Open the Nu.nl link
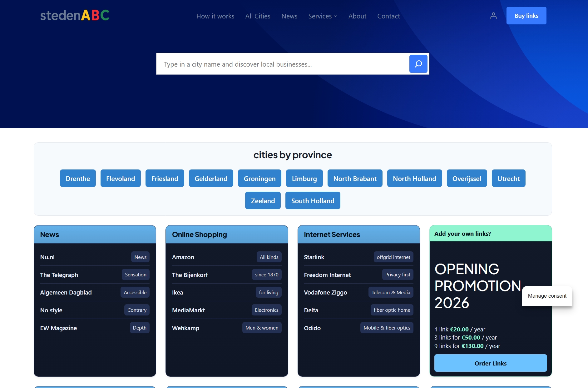 47,257
